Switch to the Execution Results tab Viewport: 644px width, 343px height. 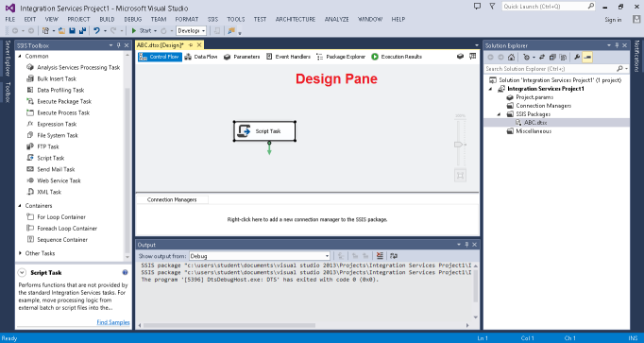tap(397, 57)
